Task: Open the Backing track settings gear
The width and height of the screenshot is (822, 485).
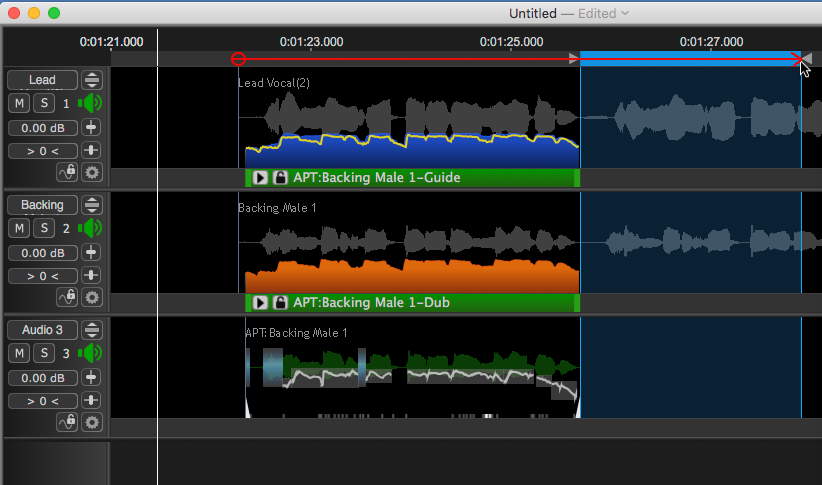Action: pos(92,297)
